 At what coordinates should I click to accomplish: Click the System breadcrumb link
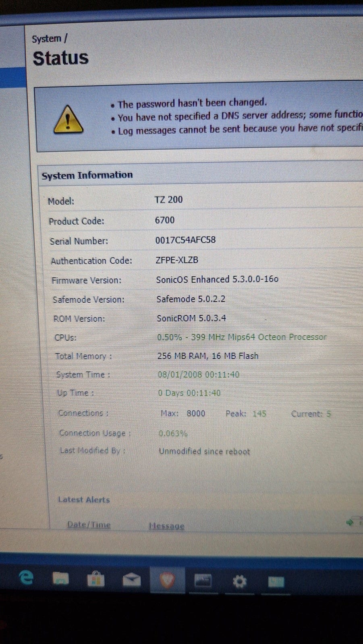[46, 39]
